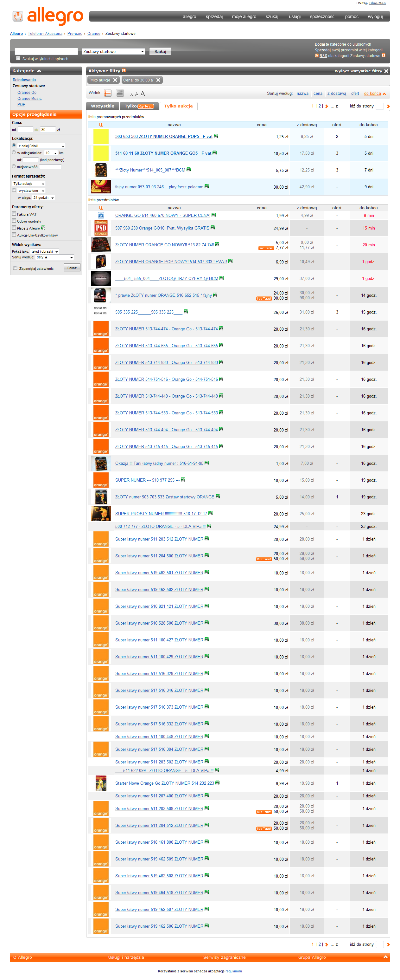Click camera icon of ORANGE GO 514 460 670

101,215
